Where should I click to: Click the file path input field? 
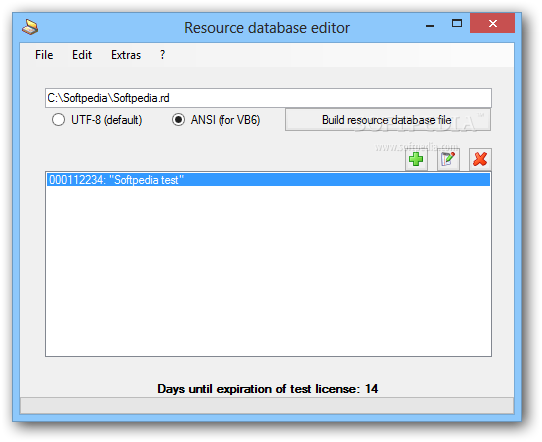pyautogui.click(x=268, y=98)
